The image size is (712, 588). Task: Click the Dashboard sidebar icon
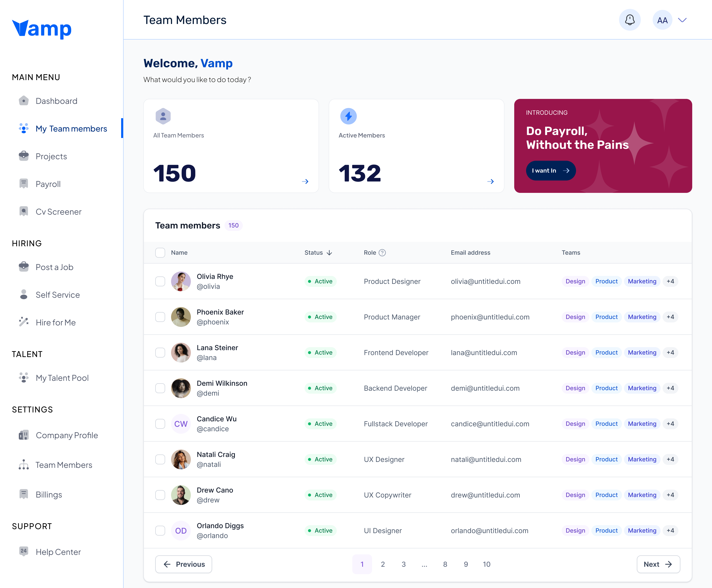[24, 101]
